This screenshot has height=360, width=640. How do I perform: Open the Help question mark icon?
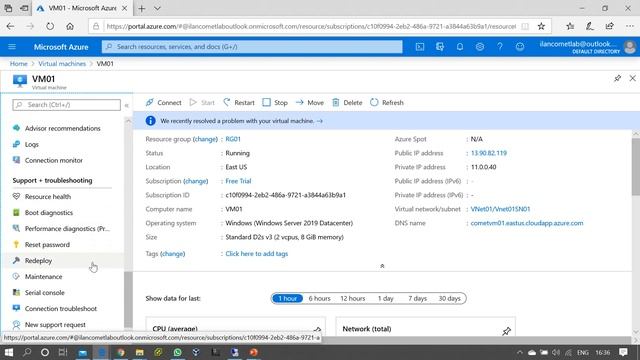click(x=500, y=47)
